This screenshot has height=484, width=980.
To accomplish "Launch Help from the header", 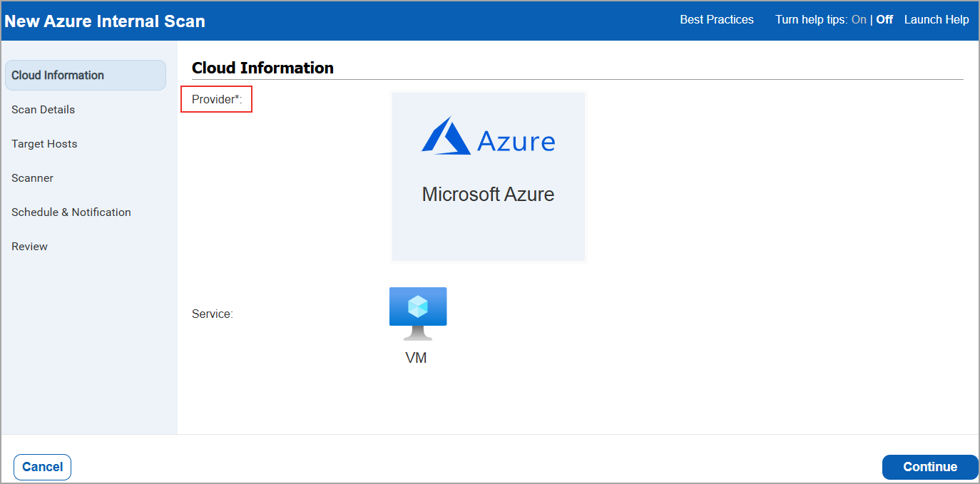I will (x=936, y=19).
